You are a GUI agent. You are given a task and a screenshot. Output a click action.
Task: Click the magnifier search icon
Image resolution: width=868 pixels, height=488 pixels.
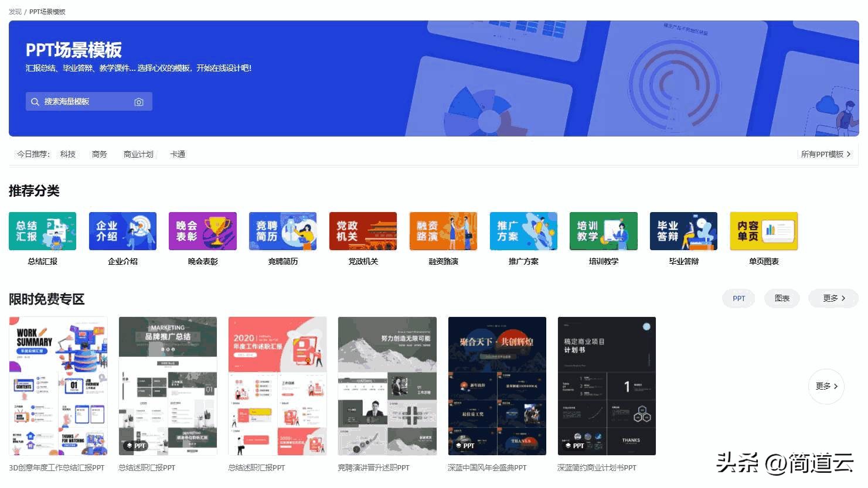pos(35,102)
